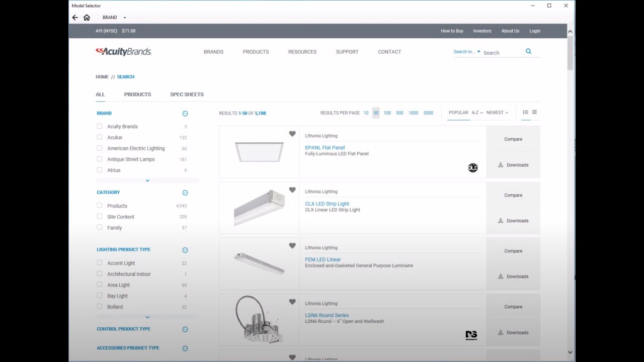Select the ALL results tab
Viewport: 644px width, 362px height.
coord(100,95)
